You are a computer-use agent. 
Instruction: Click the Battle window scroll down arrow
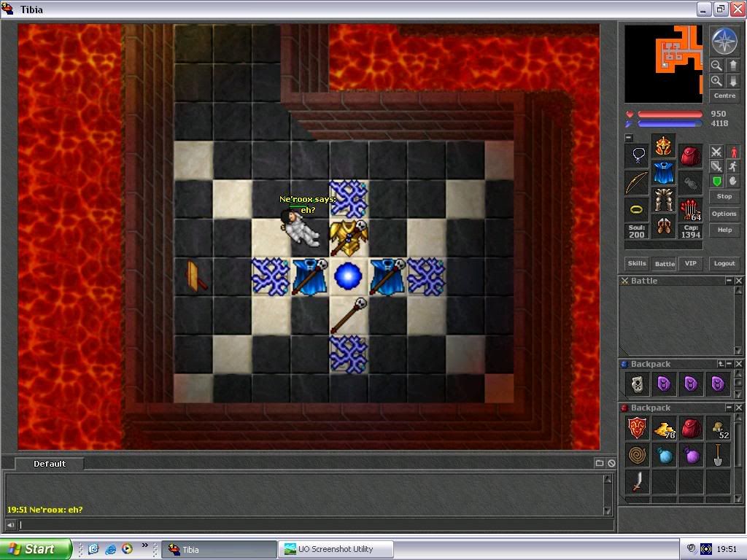coord(738,351)
